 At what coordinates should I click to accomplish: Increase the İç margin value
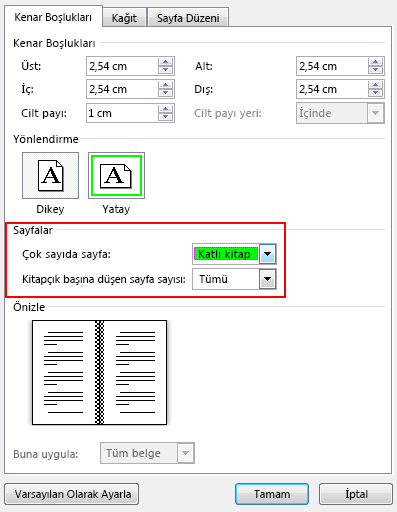[166, 85]
